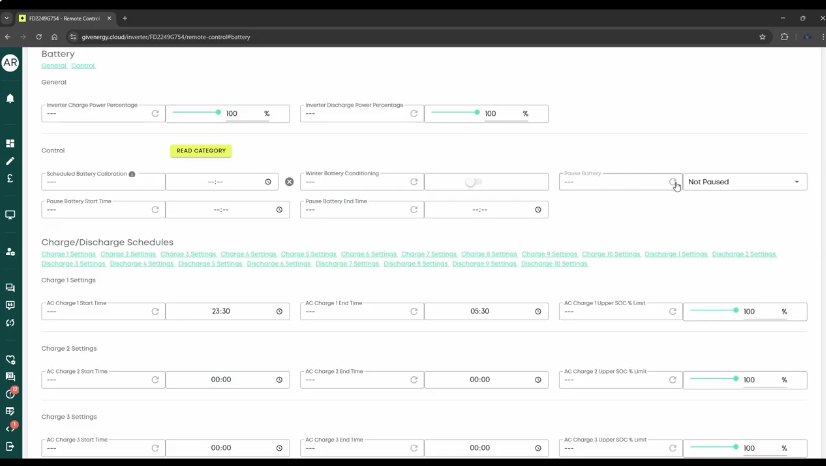The height and width of the screenshot is (466, 826).
Task: Click the monitor icon in sidebar
Action: pos(10,215)
